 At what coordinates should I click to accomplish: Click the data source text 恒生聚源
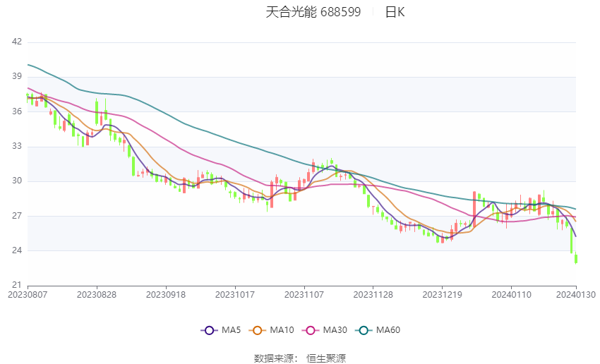[x=325, y=358]
